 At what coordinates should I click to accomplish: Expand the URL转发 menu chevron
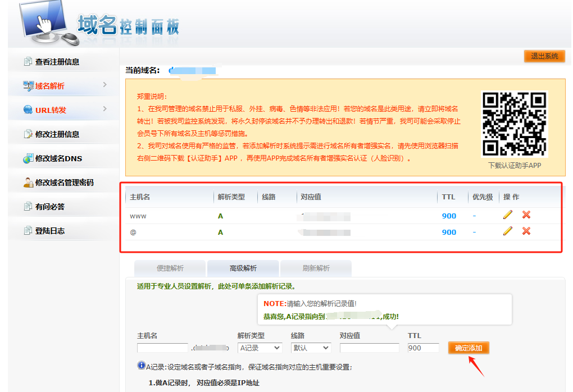105,109
